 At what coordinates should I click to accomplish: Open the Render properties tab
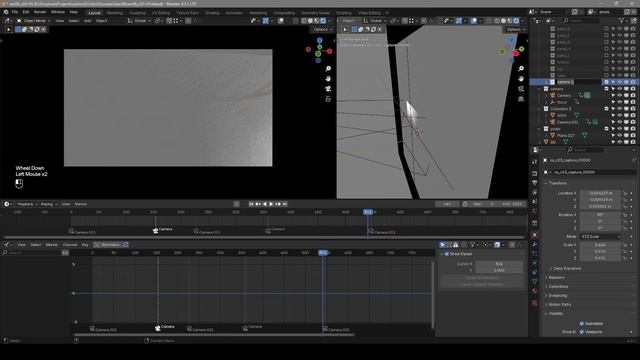(535, 173)
